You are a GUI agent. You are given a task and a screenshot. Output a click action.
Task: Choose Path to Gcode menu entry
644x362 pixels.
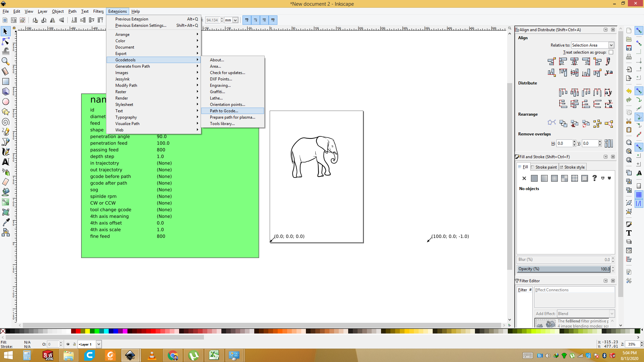224,111
